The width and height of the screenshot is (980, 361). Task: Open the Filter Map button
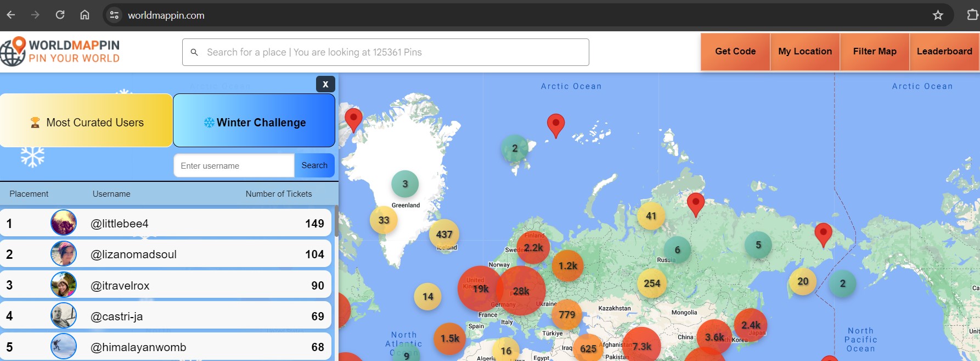(875, 51)
